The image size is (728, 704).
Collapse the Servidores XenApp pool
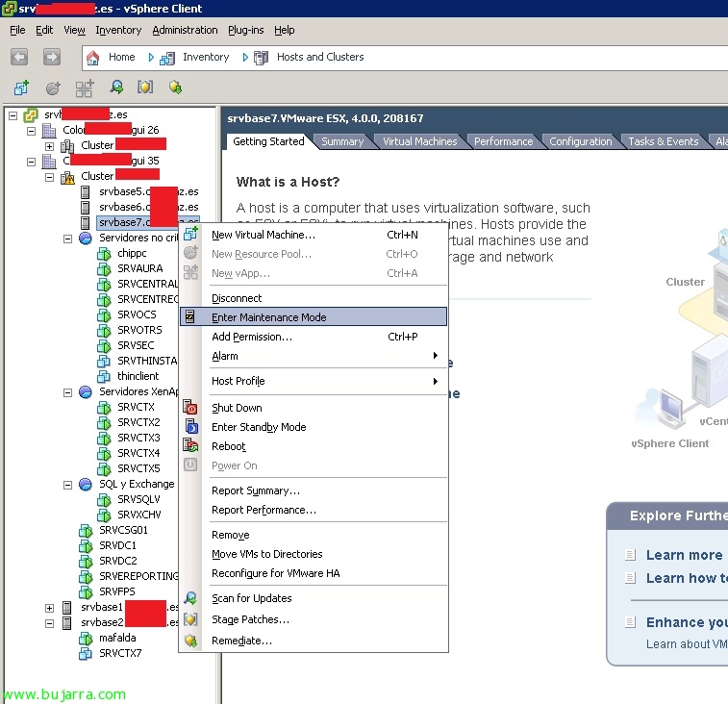67,392
